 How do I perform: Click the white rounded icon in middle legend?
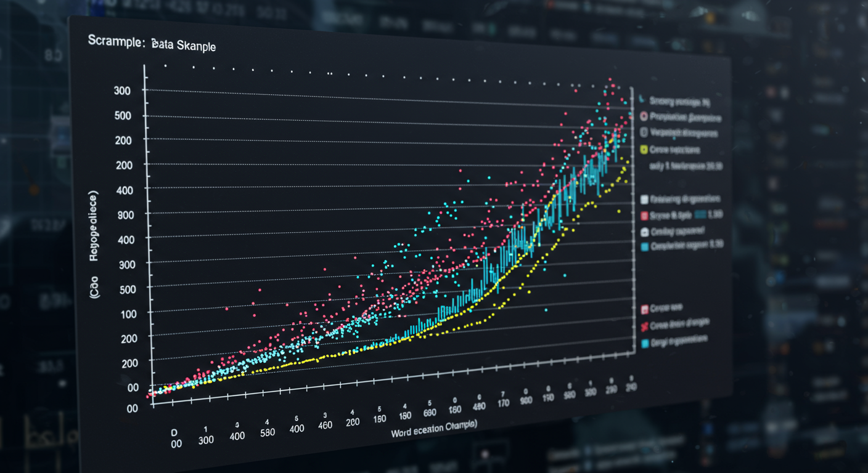pyautogui.click(x=645, y=232)
